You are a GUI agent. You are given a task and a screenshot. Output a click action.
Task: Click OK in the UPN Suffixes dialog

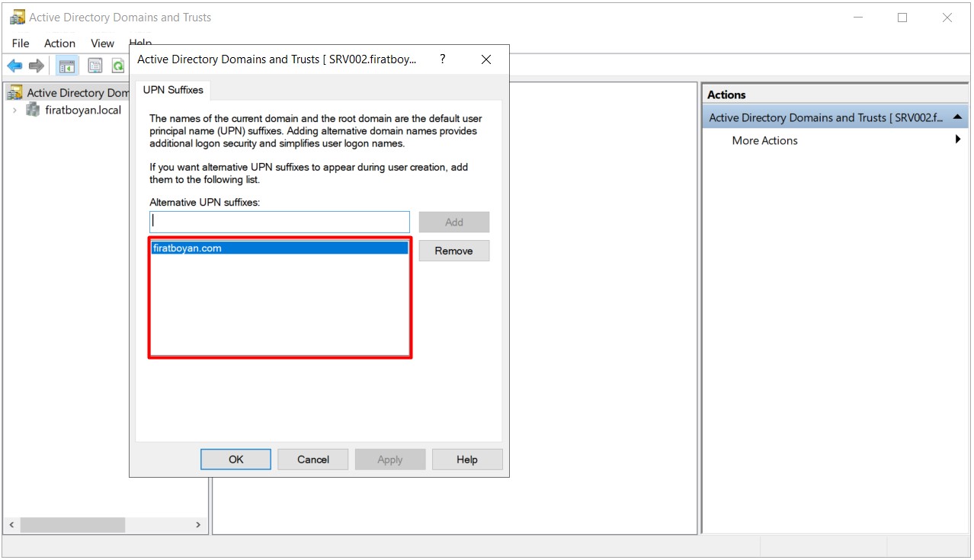tap(236, 459)
